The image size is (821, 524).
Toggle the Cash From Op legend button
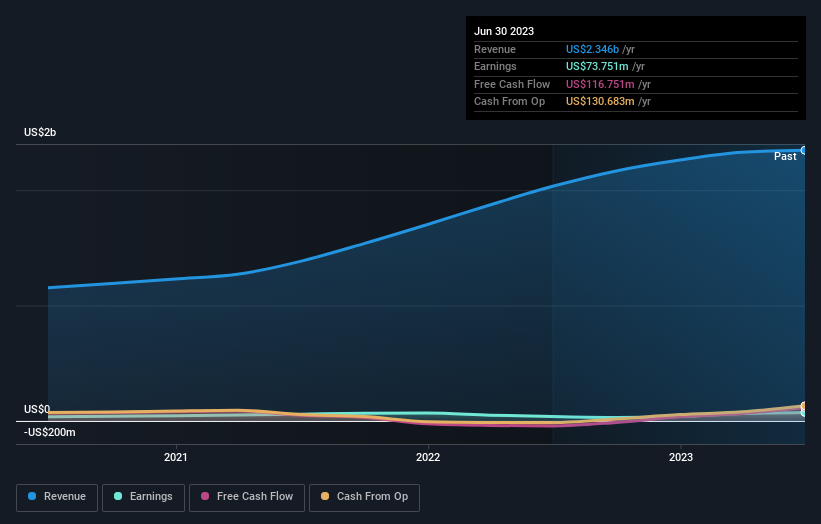pos(364,497)
